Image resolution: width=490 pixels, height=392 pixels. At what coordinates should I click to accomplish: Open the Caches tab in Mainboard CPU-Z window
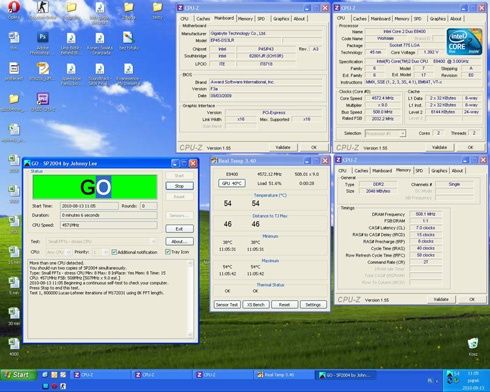(203, 19)
